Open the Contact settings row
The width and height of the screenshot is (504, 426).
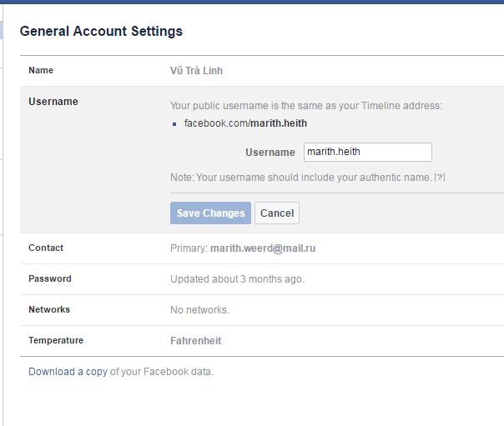[x=262, y=248]
